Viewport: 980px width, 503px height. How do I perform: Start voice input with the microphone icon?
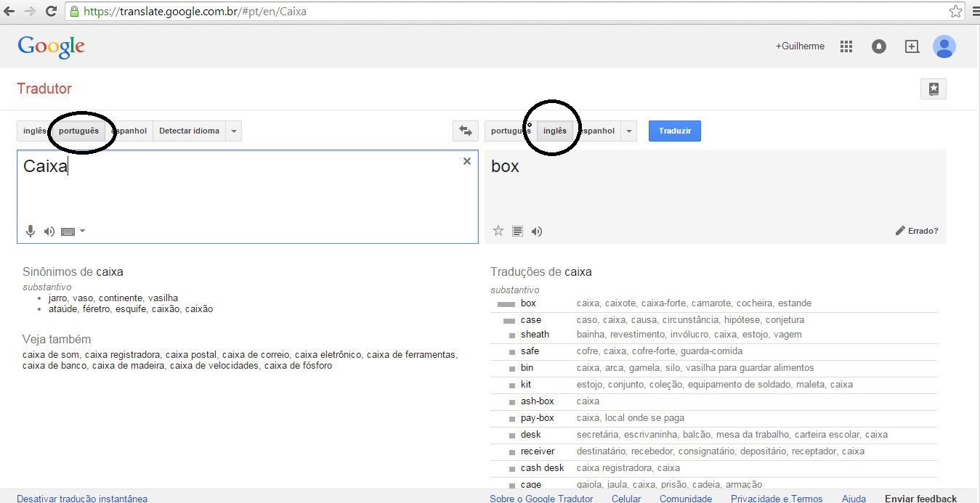coord(31,232)
